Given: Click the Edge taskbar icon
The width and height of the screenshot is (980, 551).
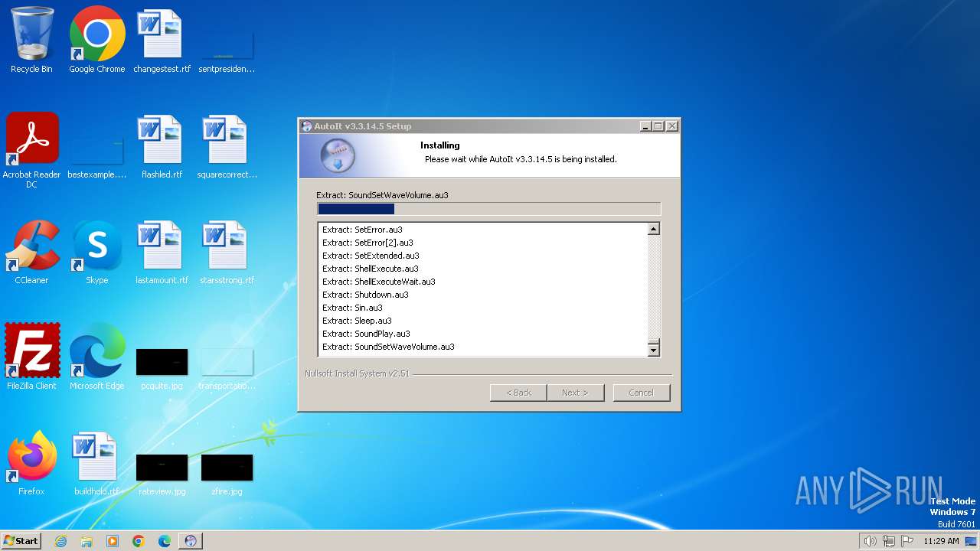Looking at the screenshot, I should (165, 541).
